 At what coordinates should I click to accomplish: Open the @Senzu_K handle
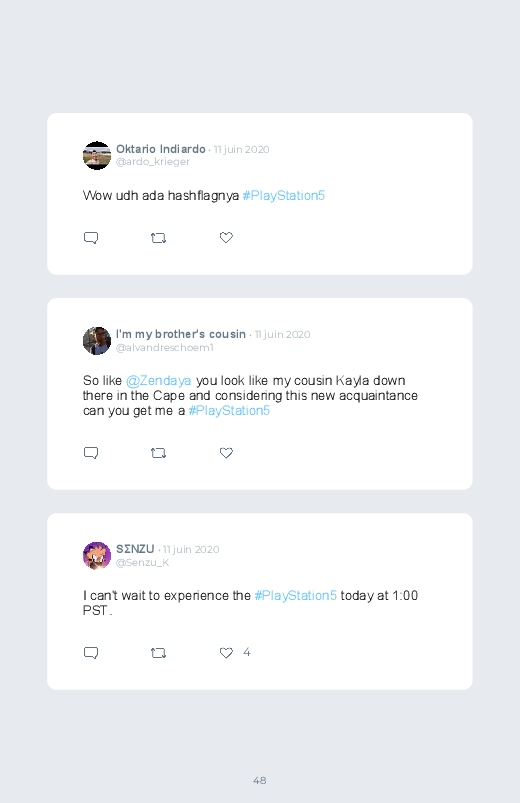(x=142, y=562)
